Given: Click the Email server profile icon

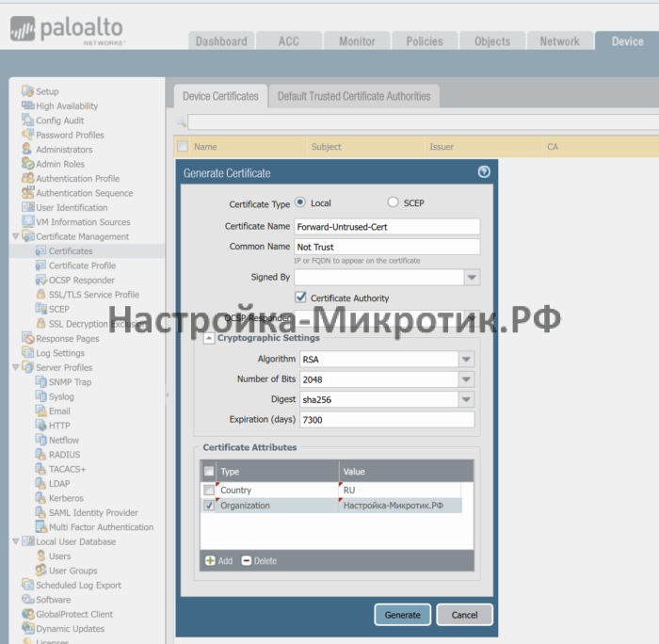Looking at the screenshot, I should (x=40, y=411).
